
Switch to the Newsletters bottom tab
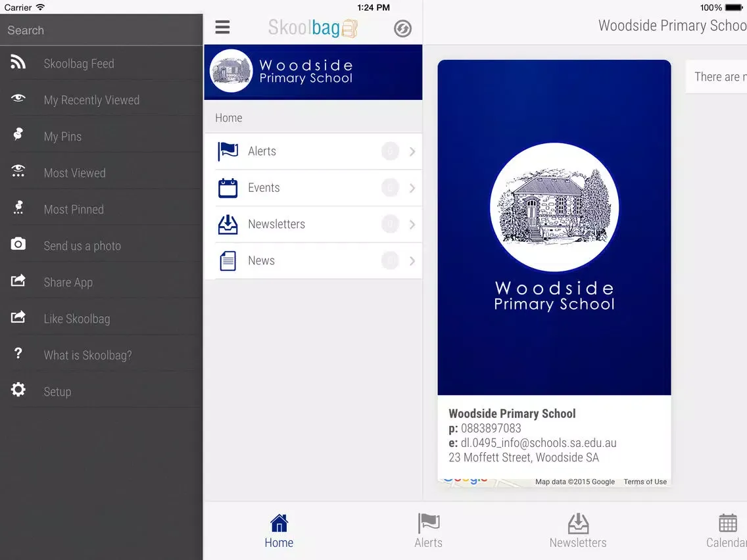point(578,531)
